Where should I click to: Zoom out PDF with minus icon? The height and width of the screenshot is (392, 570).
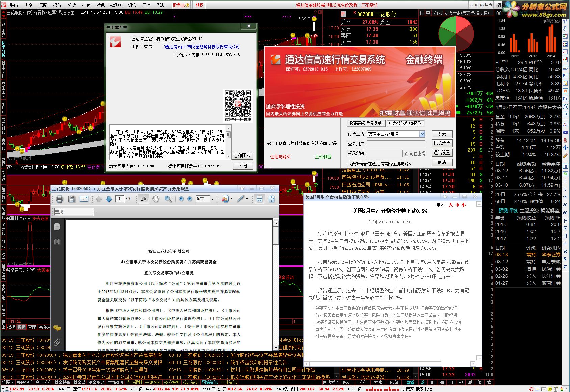181,199
